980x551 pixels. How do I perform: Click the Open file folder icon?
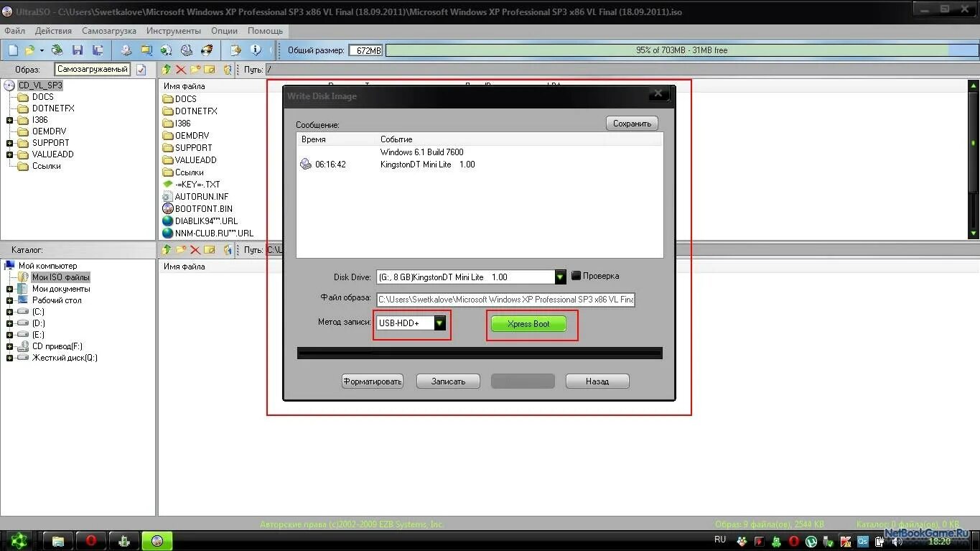[29, 50]
